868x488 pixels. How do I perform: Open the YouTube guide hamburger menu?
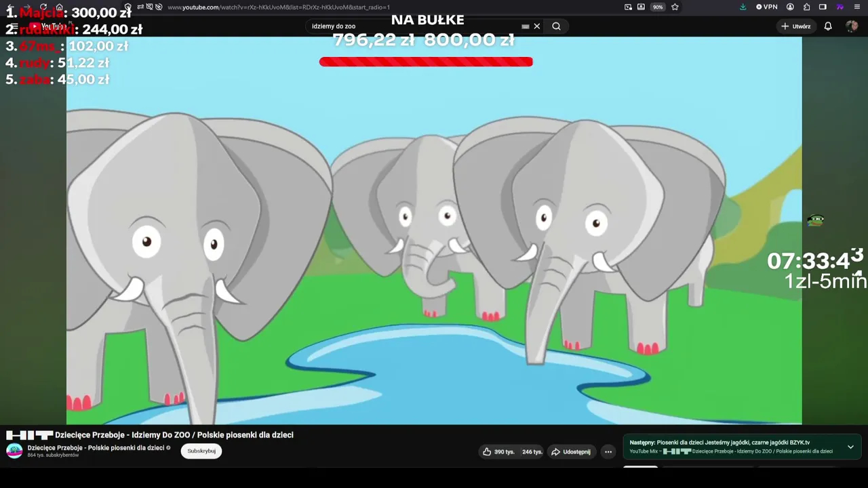click(x=14, y=26)
